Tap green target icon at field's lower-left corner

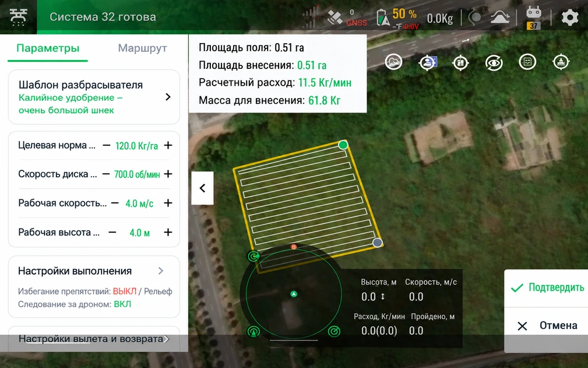(254, 256)
